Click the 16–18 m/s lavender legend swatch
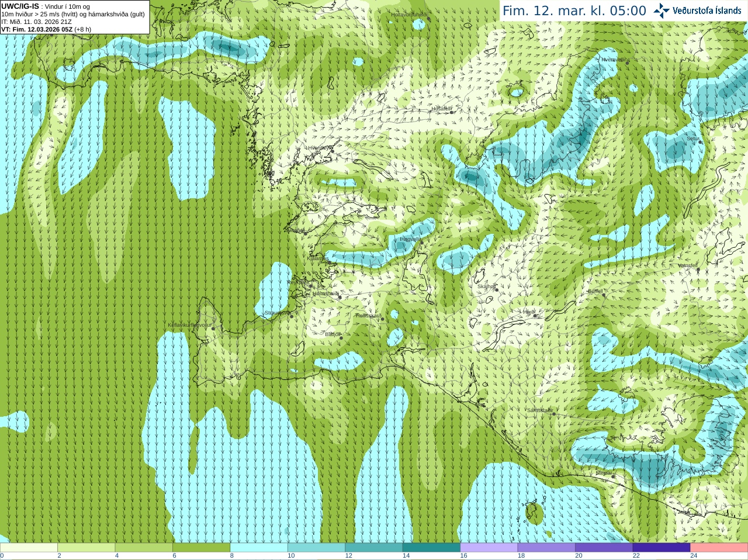This screenshot has height=560, width=748. 489,548
